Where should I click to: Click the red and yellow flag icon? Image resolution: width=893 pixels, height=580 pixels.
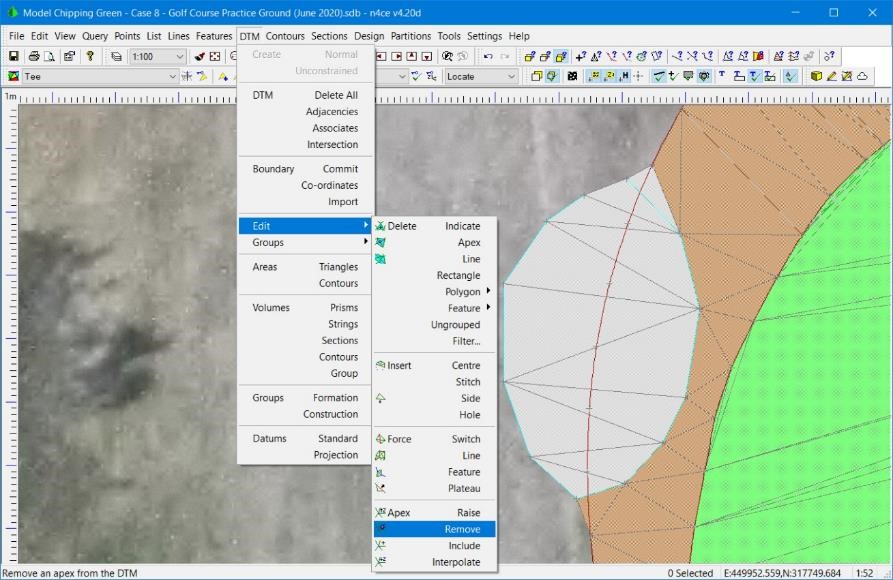click(758, 56)
